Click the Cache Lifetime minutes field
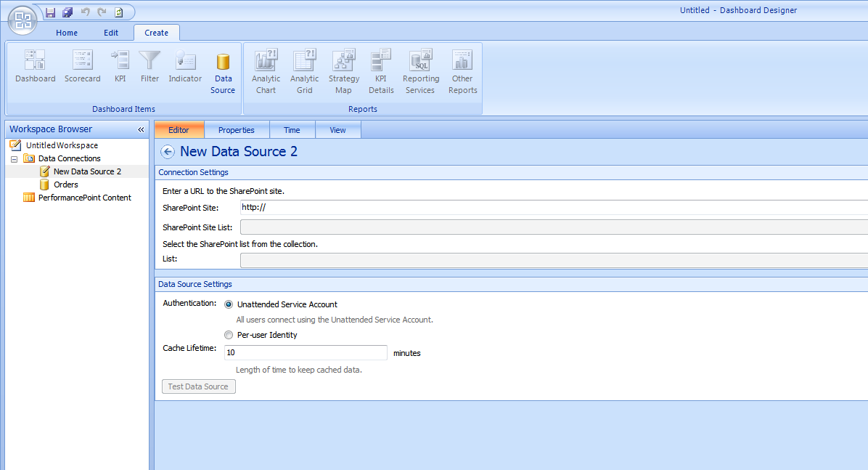This screenshot has width=868, height=470. 305,353
